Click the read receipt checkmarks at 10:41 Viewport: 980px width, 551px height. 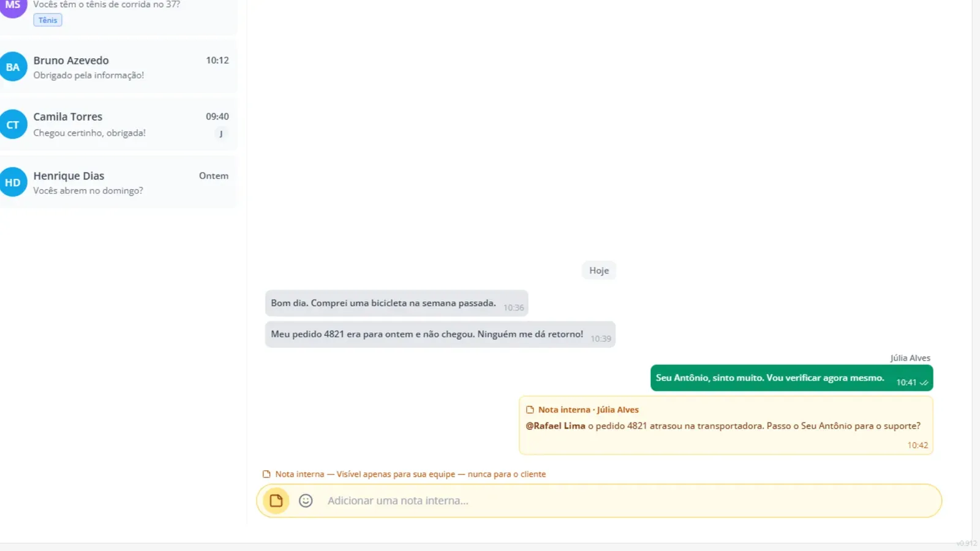[x=924, y=383]
